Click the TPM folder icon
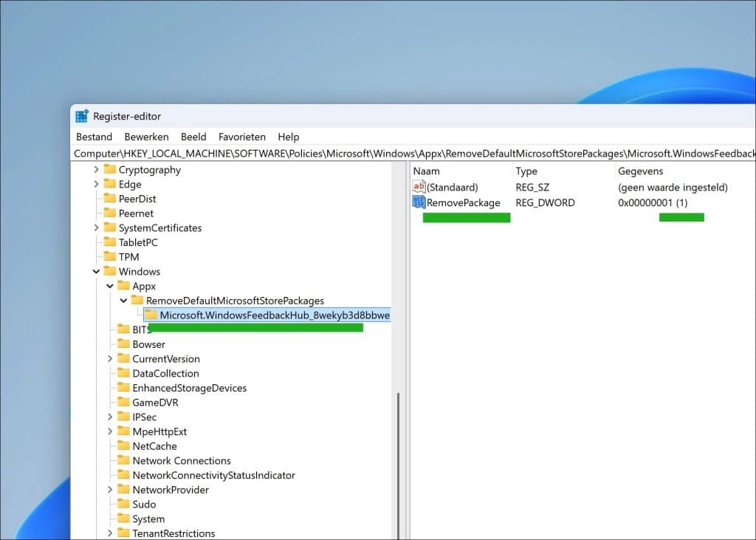Viewport: 756px width, 540px height. (x=110, y=256)
